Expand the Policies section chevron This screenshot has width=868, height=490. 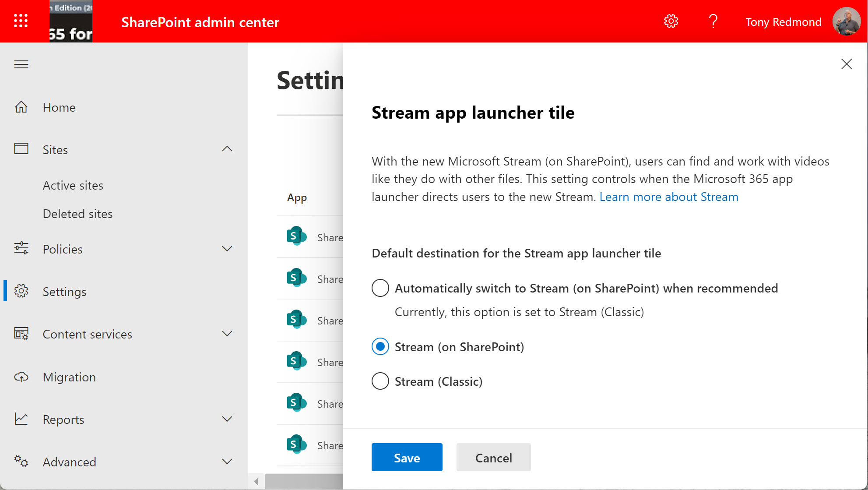click(227, 249)
